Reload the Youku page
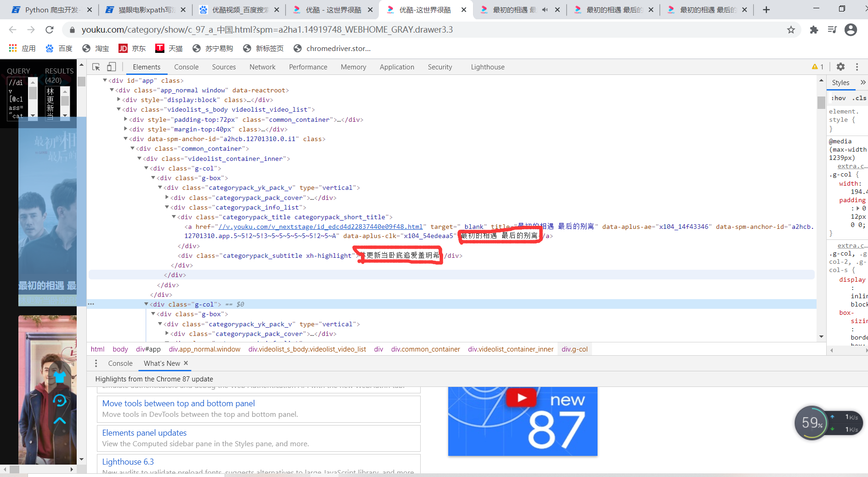Image resolution: width=868 pixels, height=477 pixels. (x=49, y=30)
